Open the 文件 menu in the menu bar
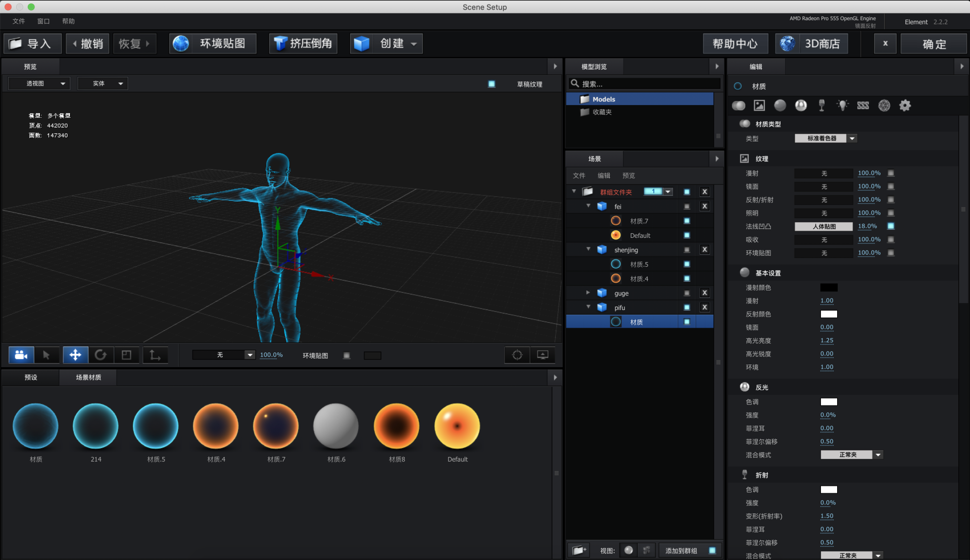This screenshot has height=560, width=970. 19,21
